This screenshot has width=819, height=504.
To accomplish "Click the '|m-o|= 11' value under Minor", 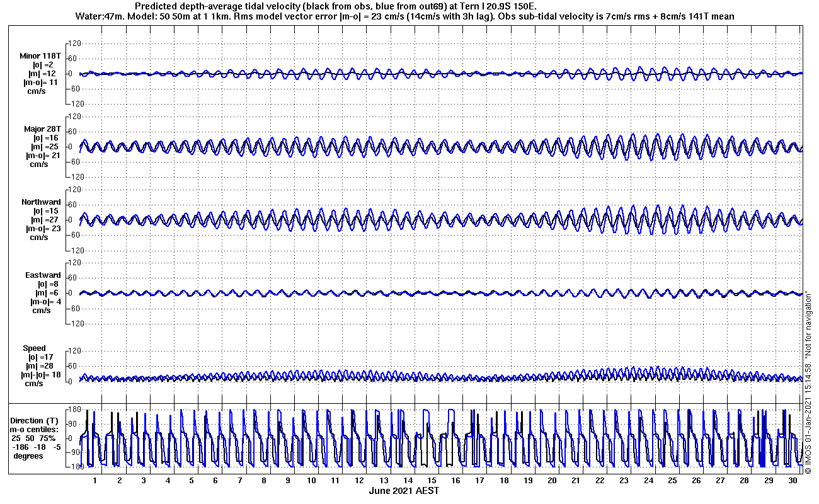I will click(42, 83).
